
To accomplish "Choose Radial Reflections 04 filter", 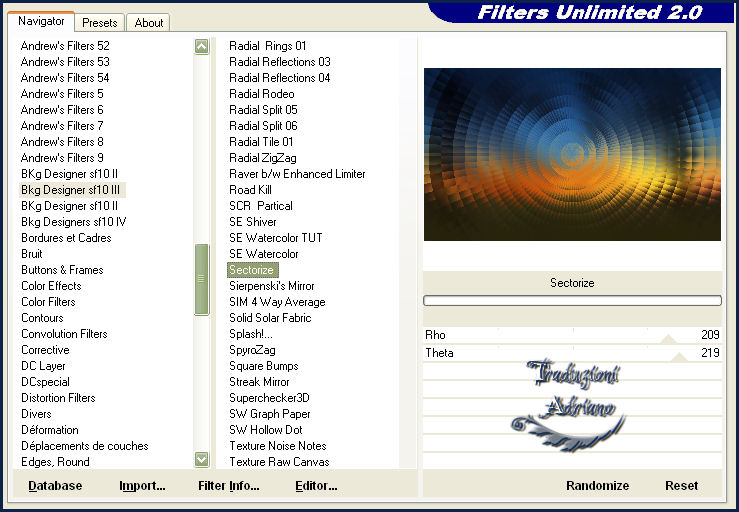I will 280,78.
